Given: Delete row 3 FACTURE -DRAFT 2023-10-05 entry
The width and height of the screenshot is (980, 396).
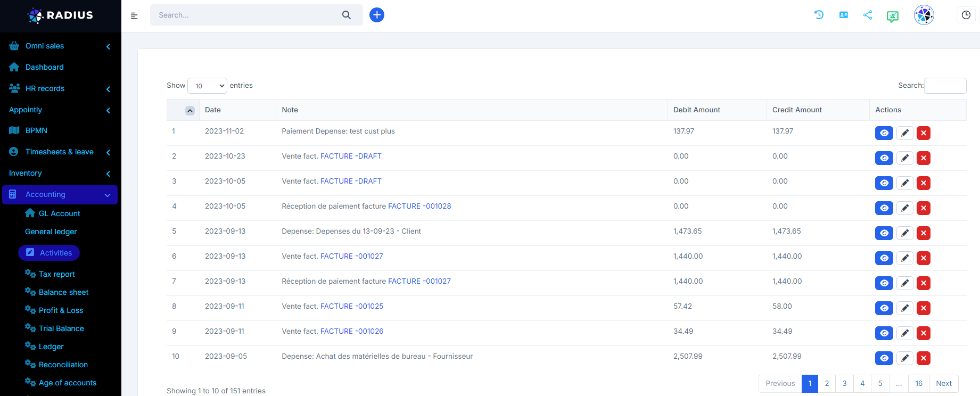Looking at the screenshot, I should 924,183.
